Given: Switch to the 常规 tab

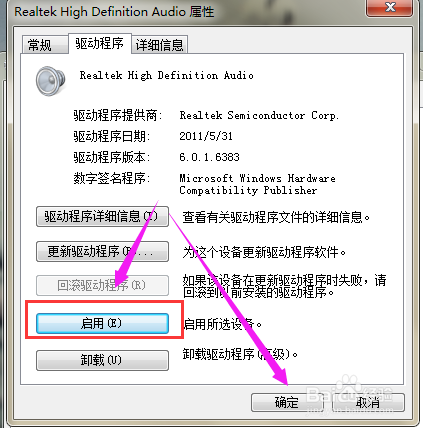Looking at the screenshot, I should point(45,45).
